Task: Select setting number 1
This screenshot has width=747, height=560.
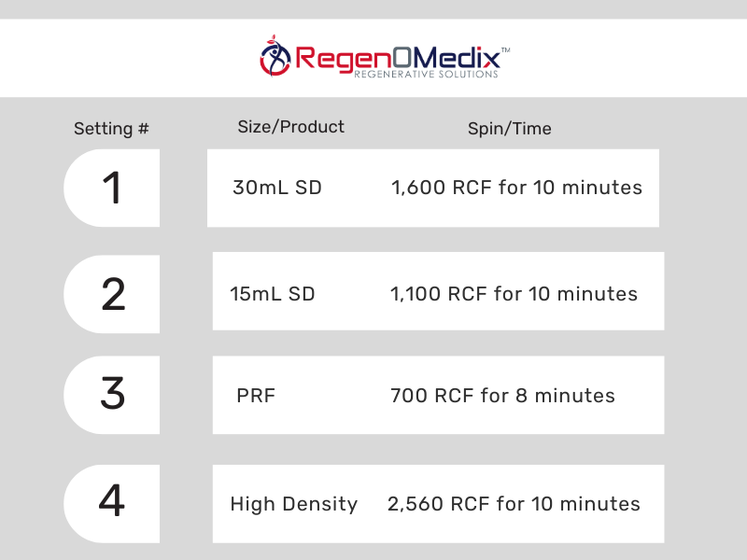Action: tap(112, 189)
